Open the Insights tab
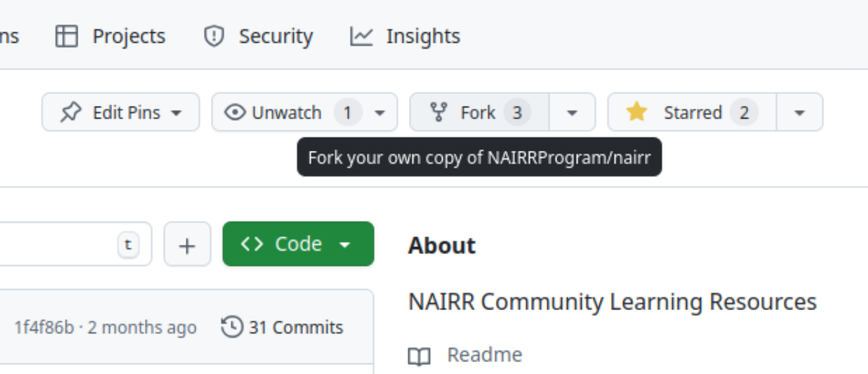 405,36
